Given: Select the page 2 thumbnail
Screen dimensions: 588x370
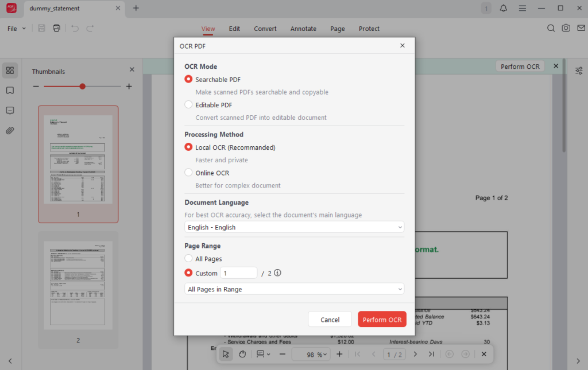Looking at the screenshot, I should coord(78,290).
